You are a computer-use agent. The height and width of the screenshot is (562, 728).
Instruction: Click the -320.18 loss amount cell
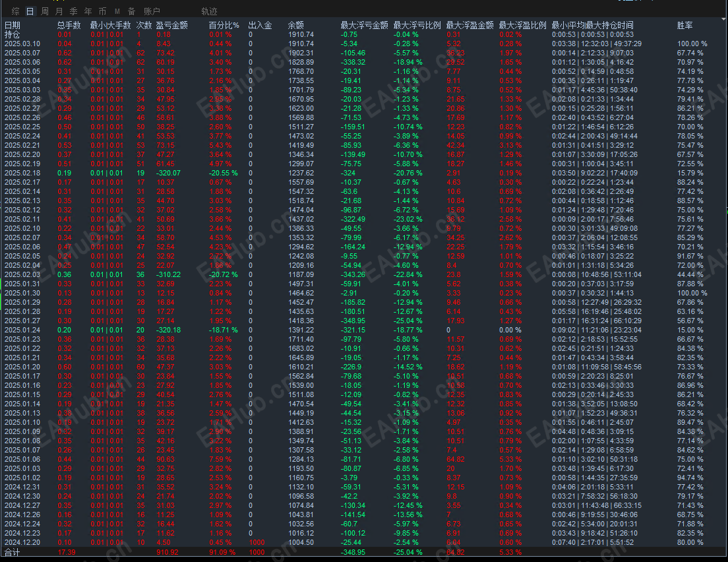point(168,330)
